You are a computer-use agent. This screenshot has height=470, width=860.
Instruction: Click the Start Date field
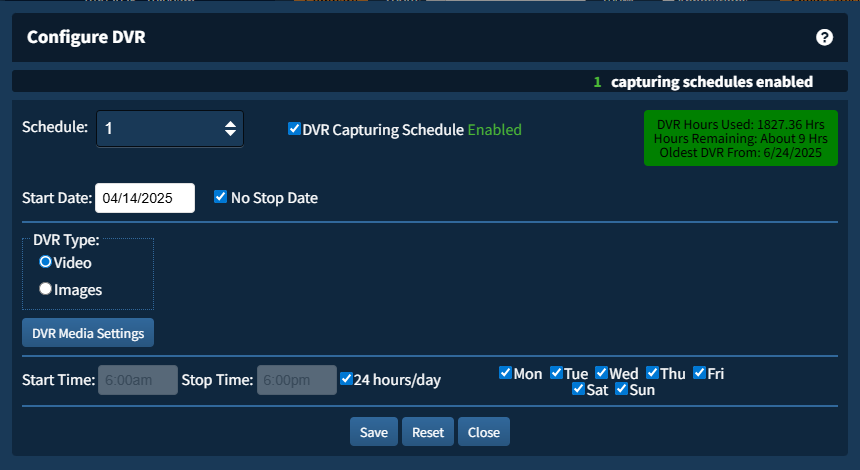[x=145, y=198]
